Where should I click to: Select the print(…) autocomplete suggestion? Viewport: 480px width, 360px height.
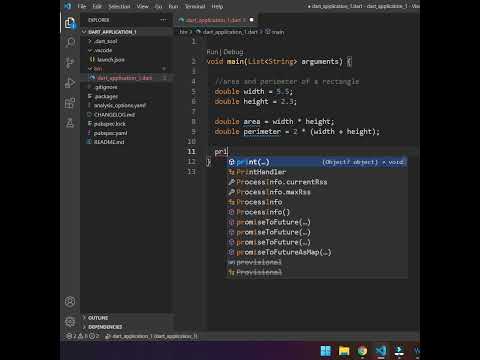[x=317, y=162]
